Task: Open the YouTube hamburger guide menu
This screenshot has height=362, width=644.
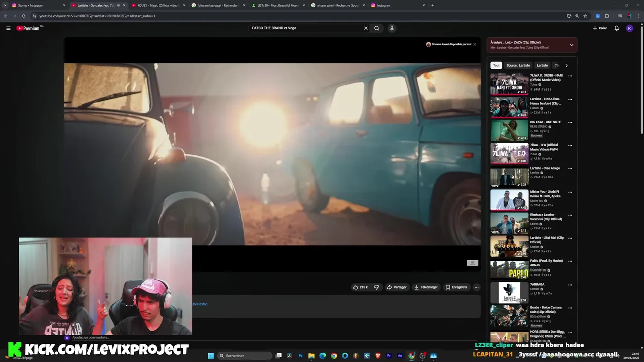Action: coord(8,28)
